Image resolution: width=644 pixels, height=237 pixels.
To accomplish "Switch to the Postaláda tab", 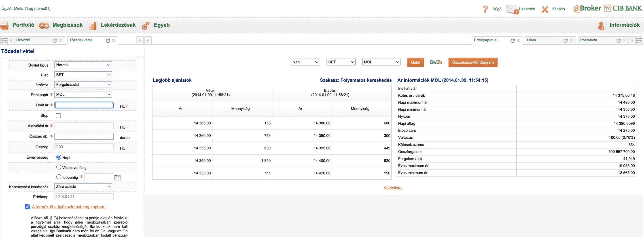I will [588, 40].
